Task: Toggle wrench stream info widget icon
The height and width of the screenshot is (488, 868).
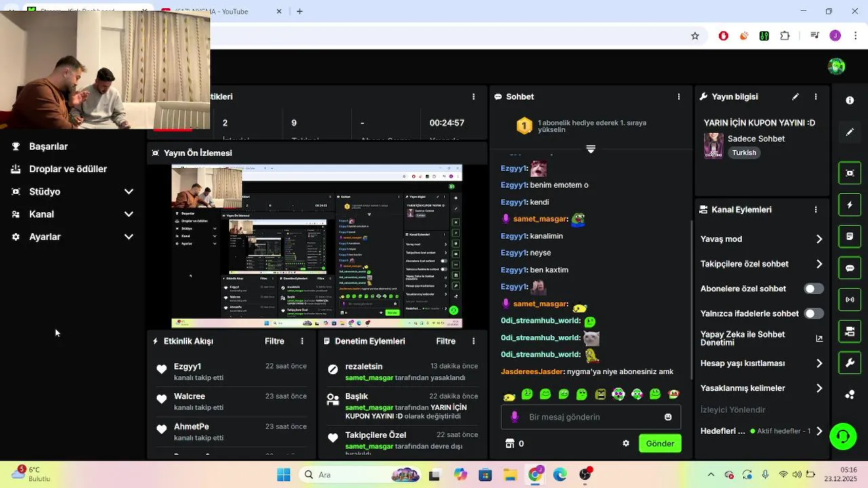Action: click(850, 363)
